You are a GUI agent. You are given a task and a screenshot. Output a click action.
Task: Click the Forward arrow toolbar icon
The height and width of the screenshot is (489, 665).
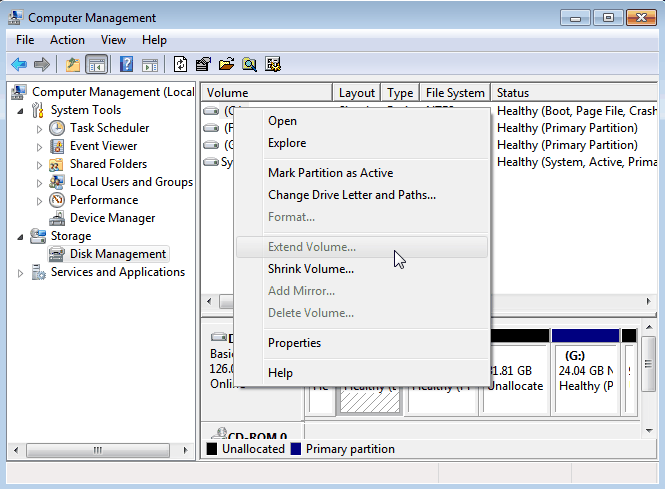click(x=42, y=64)
